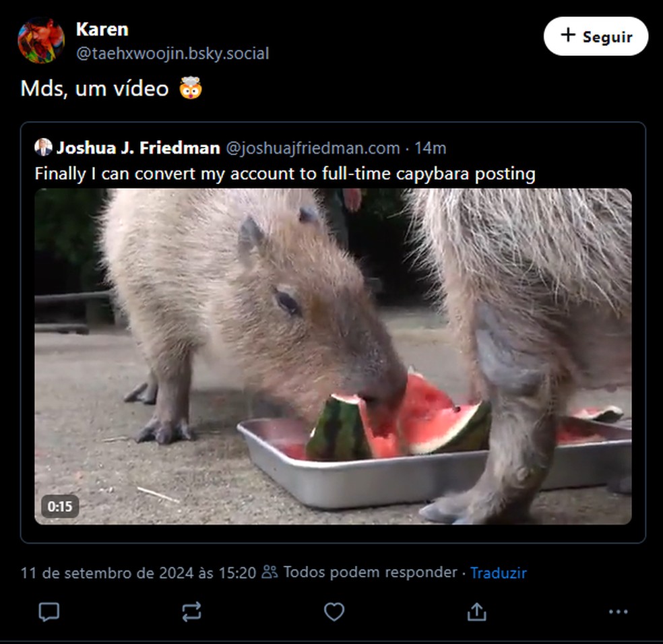The width and height of the screenshot is (663, 644).
Task: Open the share arrow icon
Action: click(476, 612)
